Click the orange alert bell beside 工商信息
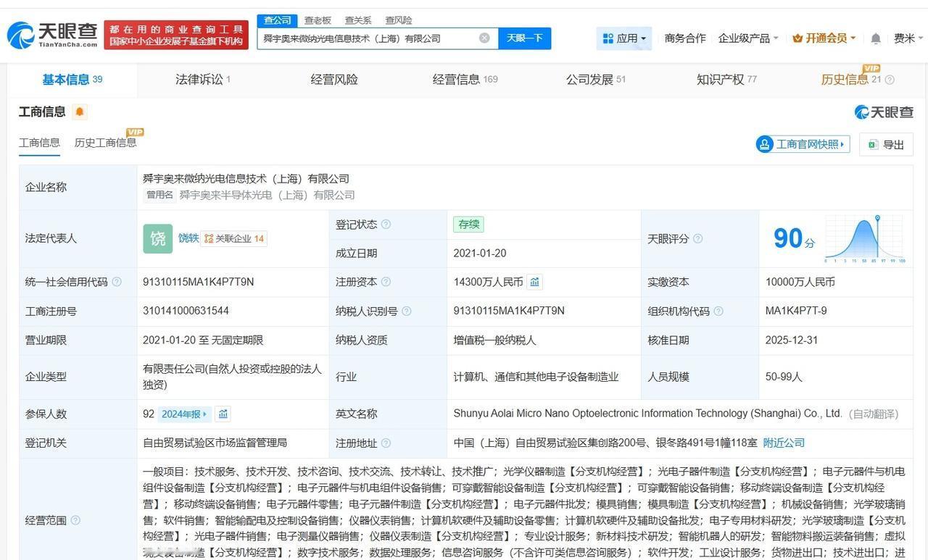 pos(79,112)
